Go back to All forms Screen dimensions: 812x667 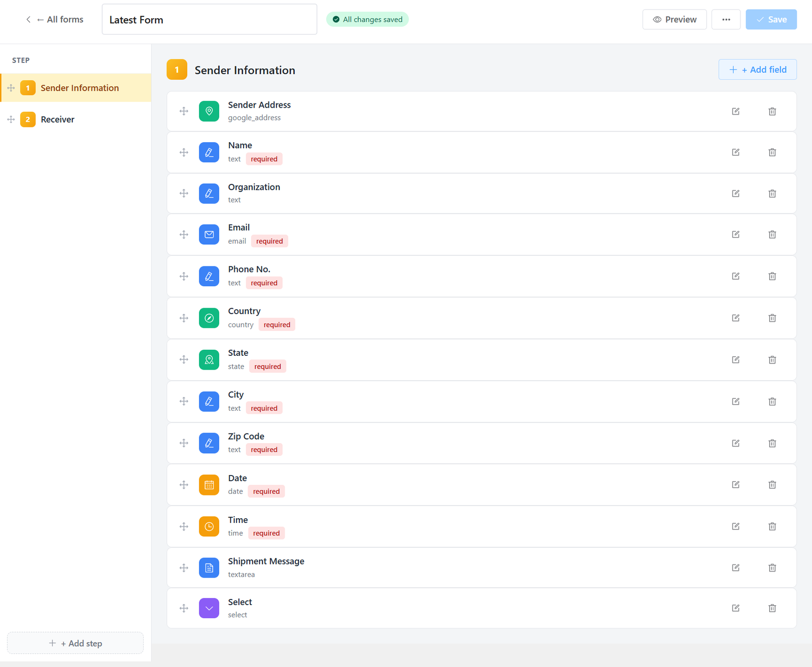click(x=54, y=19)
